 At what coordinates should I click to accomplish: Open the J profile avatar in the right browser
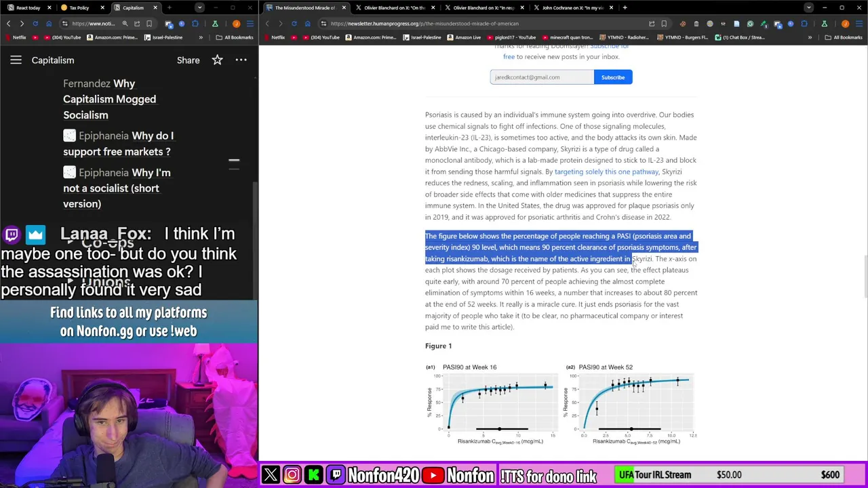tap(845, 24)
